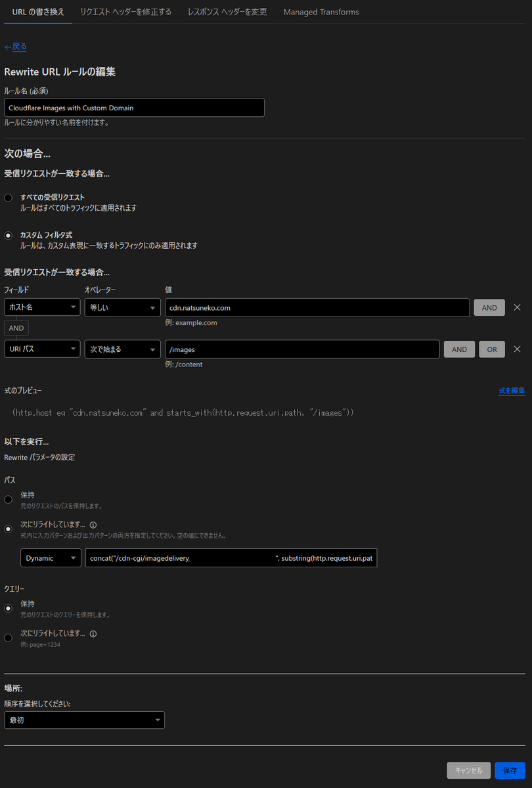Open the Dynamic rewrite type dropdown
This screenshot has width=532, height=788.
[x=51, y=558]
